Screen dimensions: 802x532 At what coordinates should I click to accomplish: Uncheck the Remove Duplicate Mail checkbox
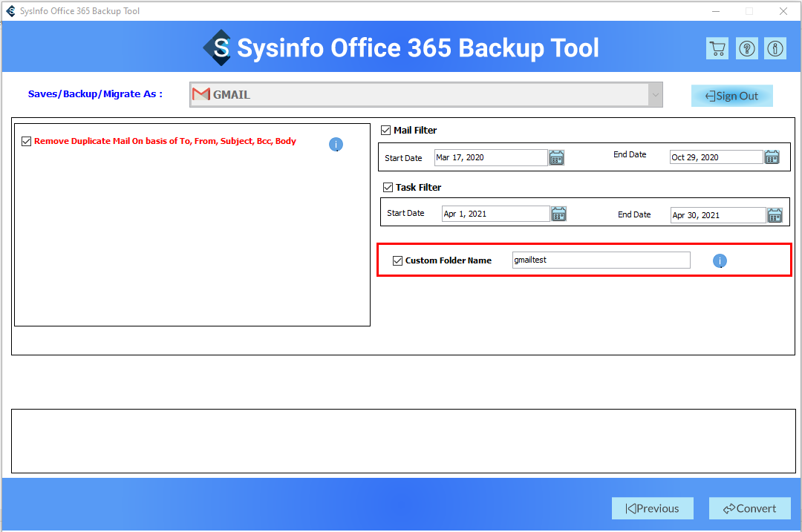pyautogui.click(x=27, y=142)
